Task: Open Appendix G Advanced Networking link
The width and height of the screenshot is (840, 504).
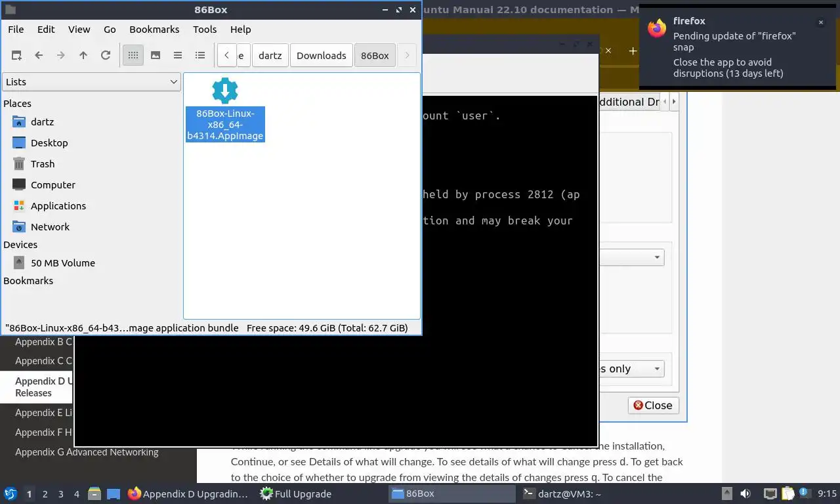Action: point(87,451)
